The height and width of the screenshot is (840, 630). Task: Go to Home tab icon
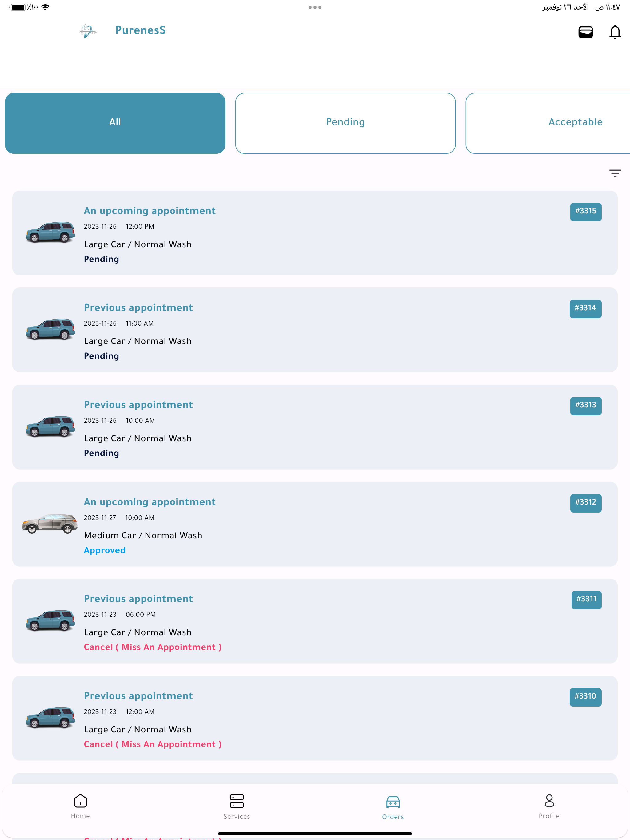click(80, 801)
